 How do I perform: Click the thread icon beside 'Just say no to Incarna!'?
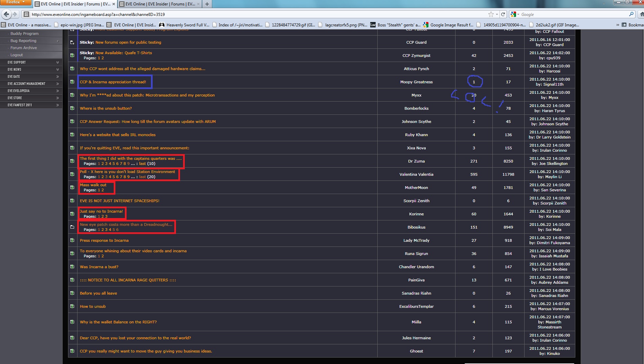pos(72,214)
